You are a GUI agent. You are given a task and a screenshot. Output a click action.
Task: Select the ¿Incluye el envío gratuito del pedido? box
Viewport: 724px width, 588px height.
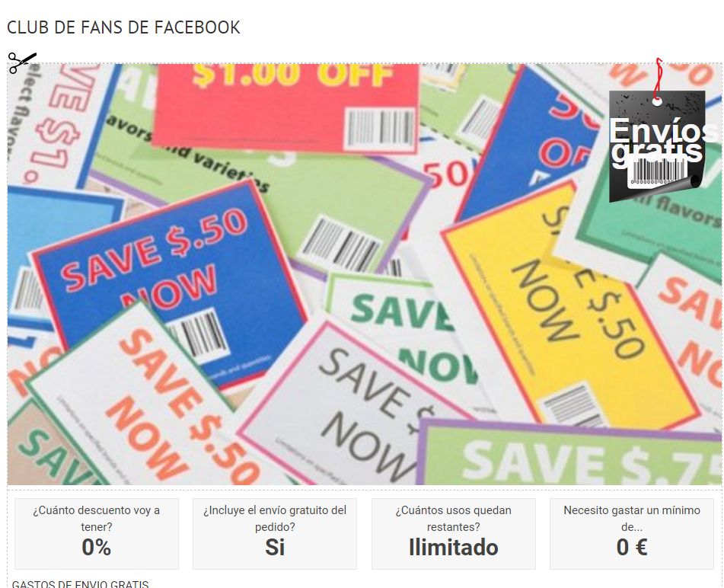[275, 533]
